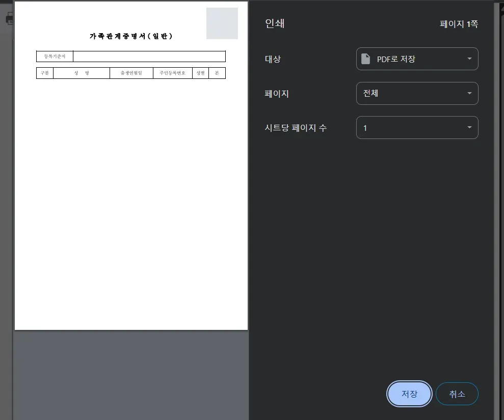Click the 가족관계증명서(일반) title in preview

[131, 36]
